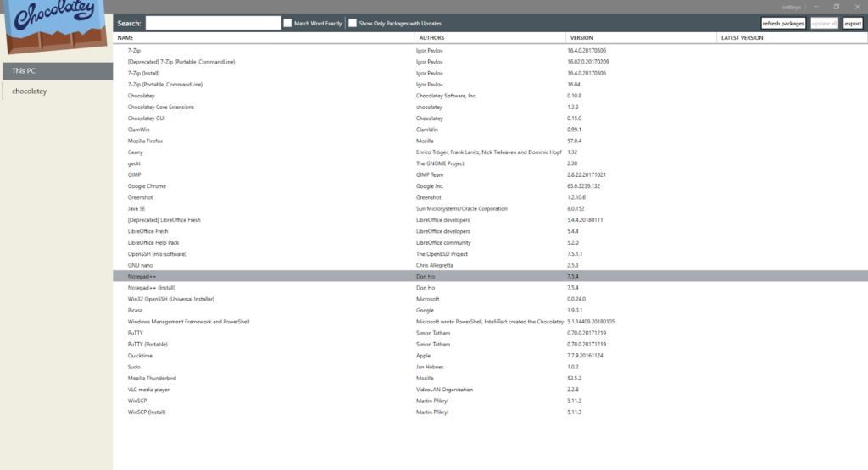The width and height of the screenshot is (868, 470).
Task: Select the 7-Zip package row
Action: [491, 50]
